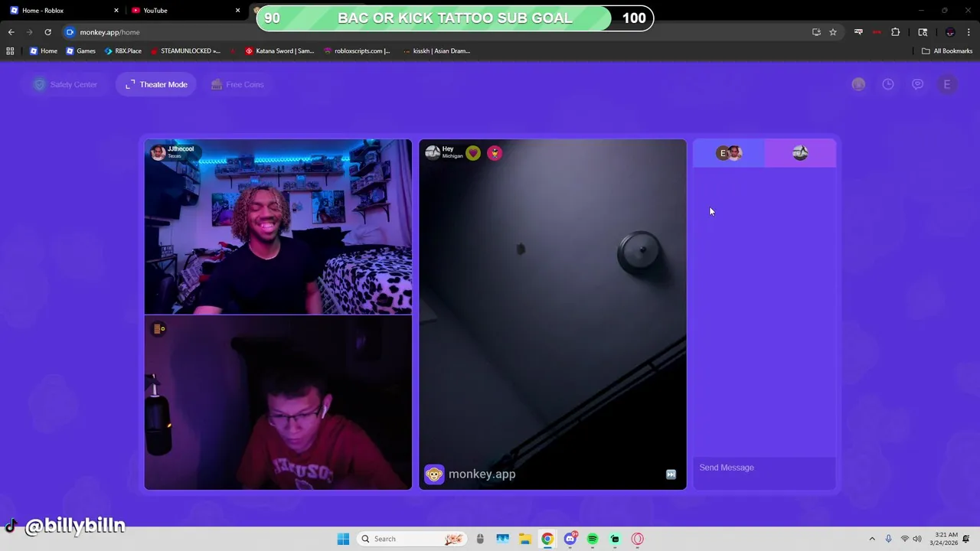Open Spotify from the taskbar
This screenshot has height=551, width=980.
[593, 539]
